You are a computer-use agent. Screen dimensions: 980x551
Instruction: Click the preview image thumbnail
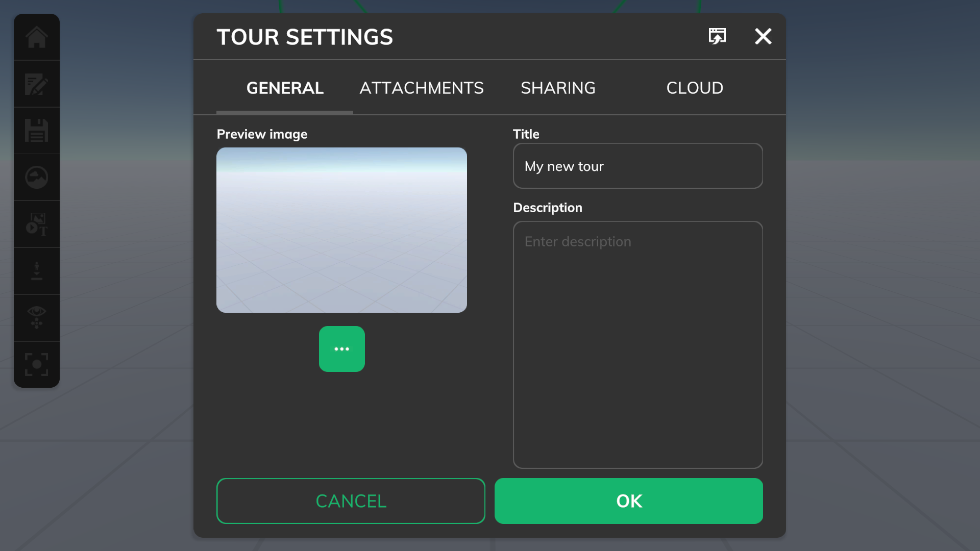(341, 230)
